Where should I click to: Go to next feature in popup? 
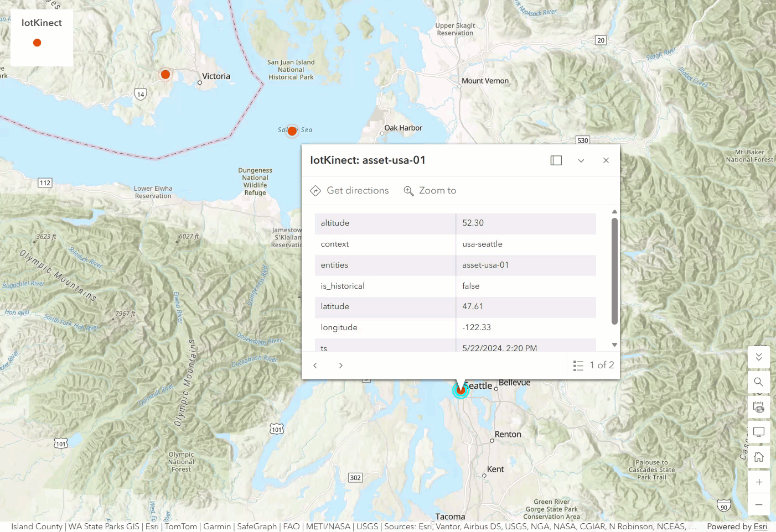[x=340, y=366]
